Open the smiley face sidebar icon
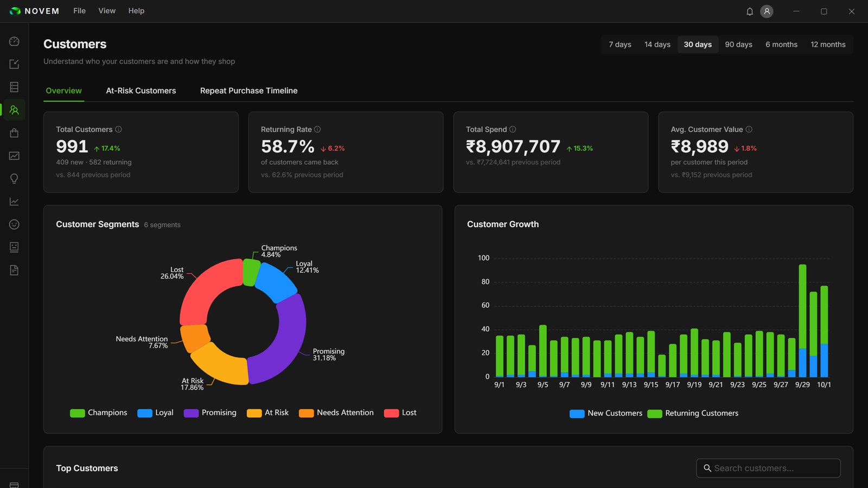 tap(14, 224)
